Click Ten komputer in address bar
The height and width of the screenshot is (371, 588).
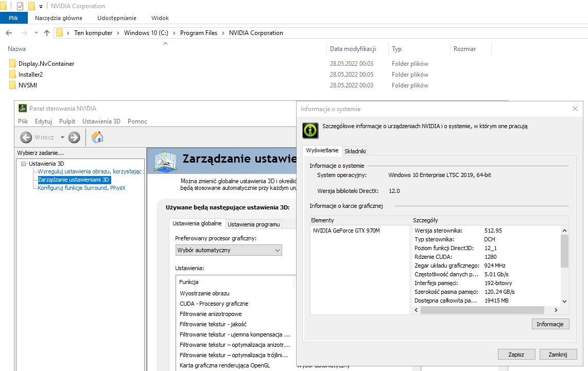[93, 33]
